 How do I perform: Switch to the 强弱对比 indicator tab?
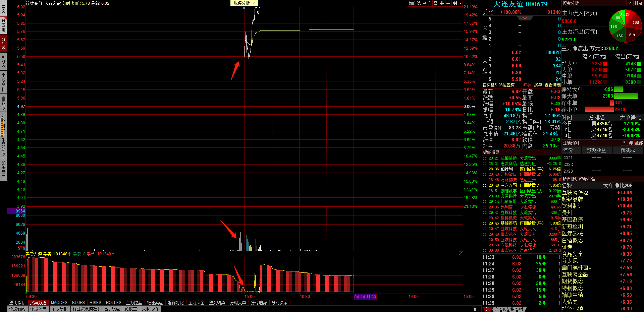coord(175,303)
